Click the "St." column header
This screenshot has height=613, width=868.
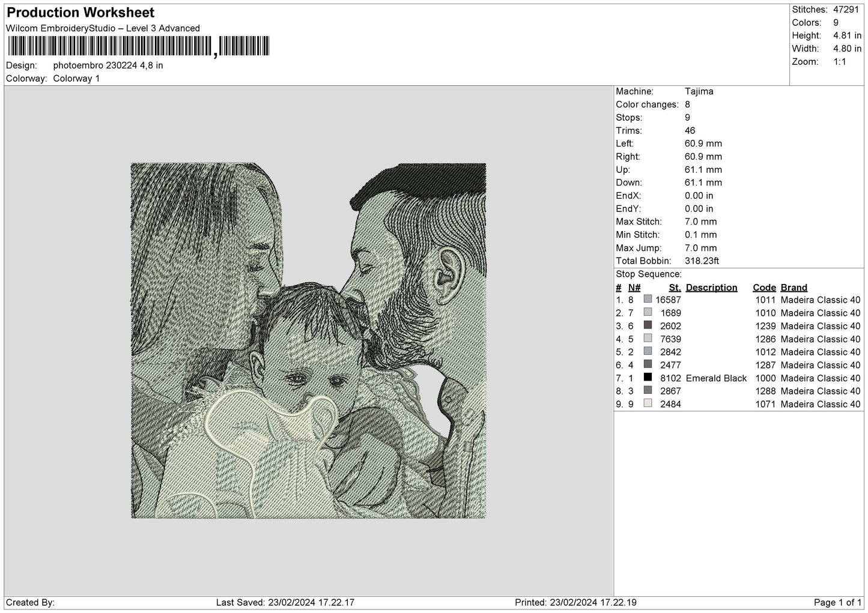tap(675, 288)
